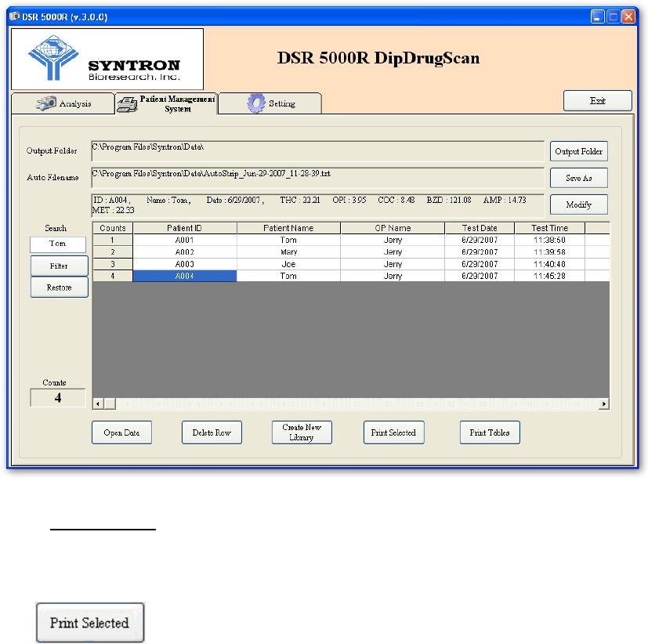Image resolution: width=648 pixels, height=644 pixels.
Task: Open the Setting tab
Action: tap(270, 103)
